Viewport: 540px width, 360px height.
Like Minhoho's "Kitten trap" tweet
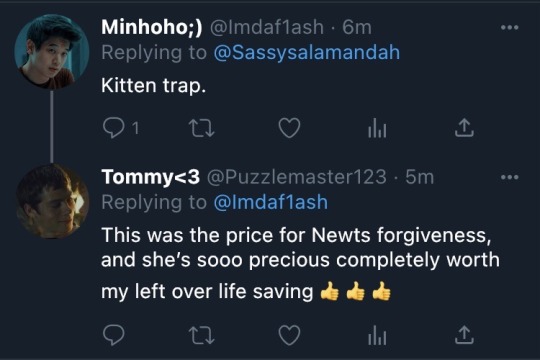289,128
